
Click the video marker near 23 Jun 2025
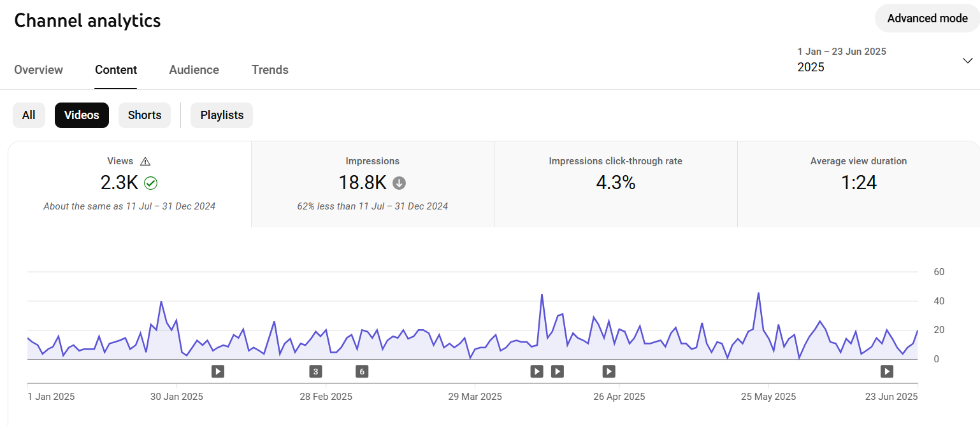(886, 371)
